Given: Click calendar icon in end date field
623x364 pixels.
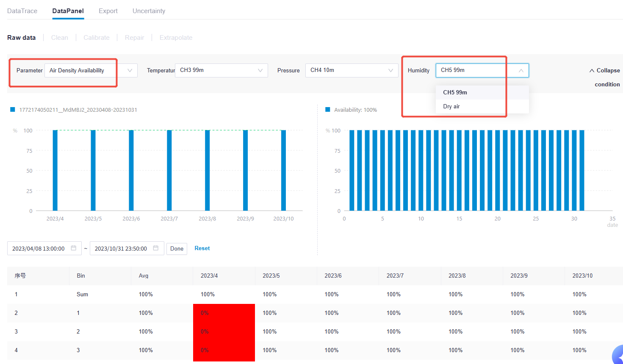Looking at the screenshot, I should [x=156, y=248].
